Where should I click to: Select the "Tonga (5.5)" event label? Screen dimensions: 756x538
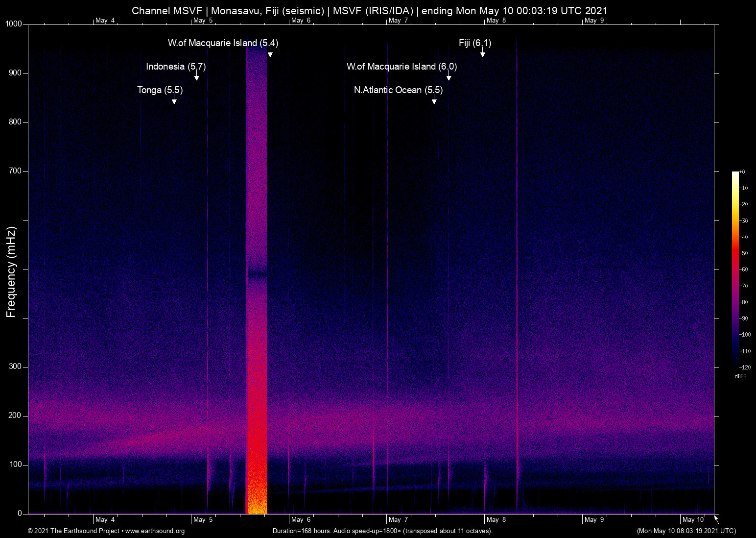point(160,90)
